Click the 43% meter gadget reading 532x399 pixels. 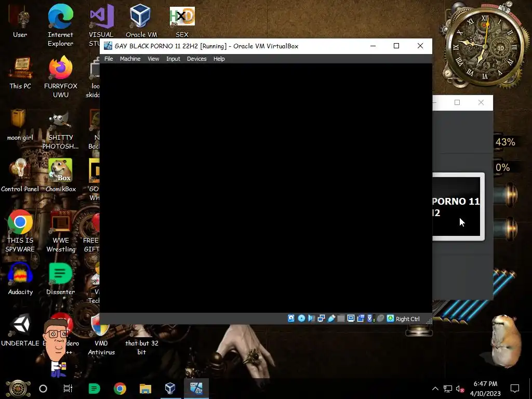[505, 142]
